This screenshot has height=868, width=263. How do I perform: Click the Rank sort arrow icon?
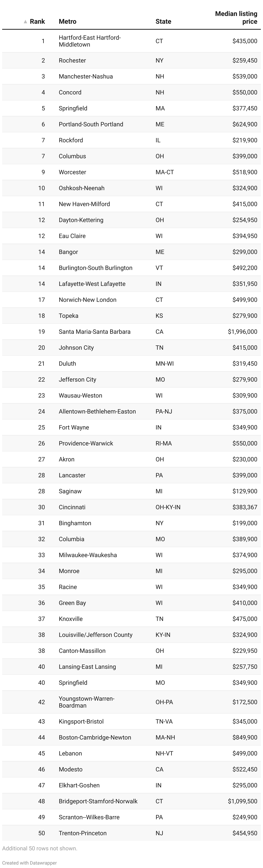[25, 22]
